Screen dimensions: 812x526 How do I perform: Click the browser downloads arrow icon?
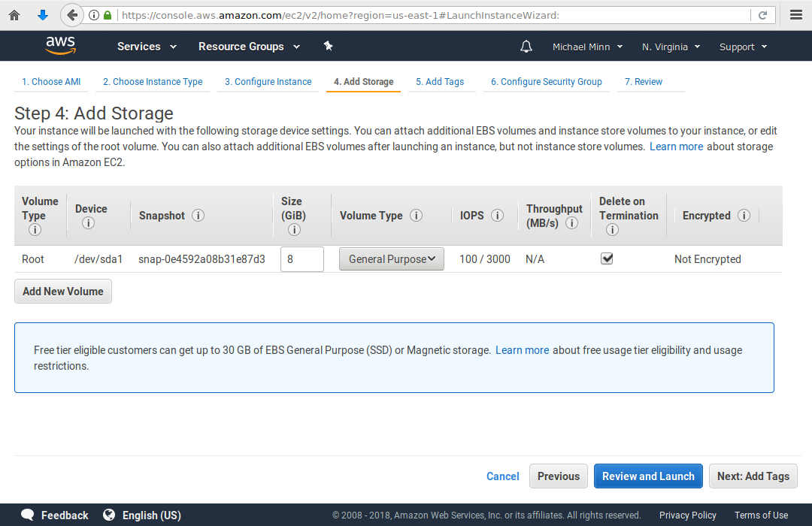pyautogui.click(x=43, y=15)
